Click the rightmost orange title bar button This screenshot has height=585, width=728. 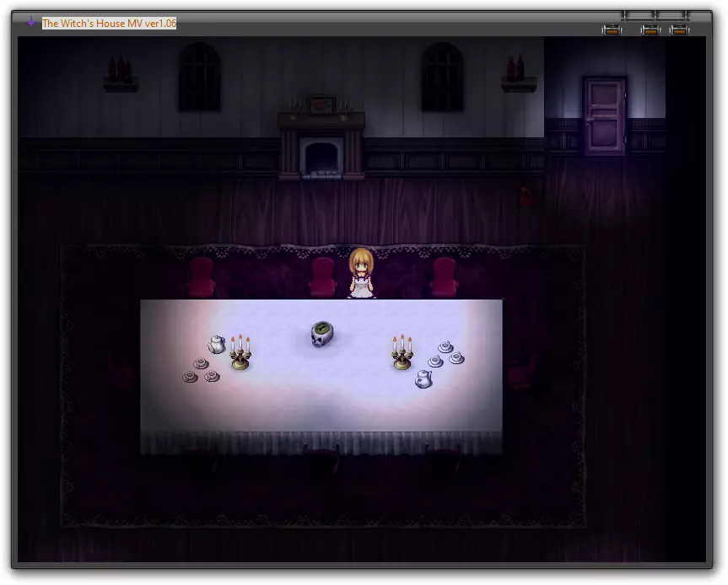click(x=679, y=30)
